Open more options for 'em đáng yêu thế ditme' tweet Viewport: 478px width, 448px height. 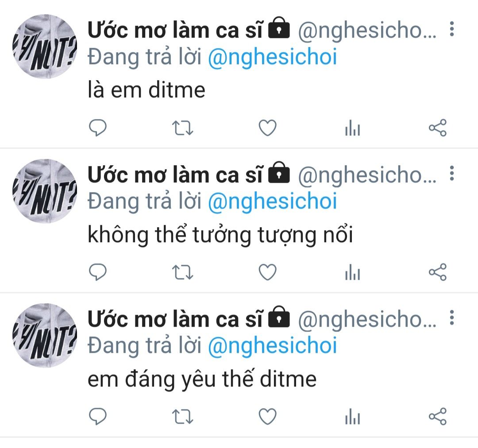click(452, 318)
